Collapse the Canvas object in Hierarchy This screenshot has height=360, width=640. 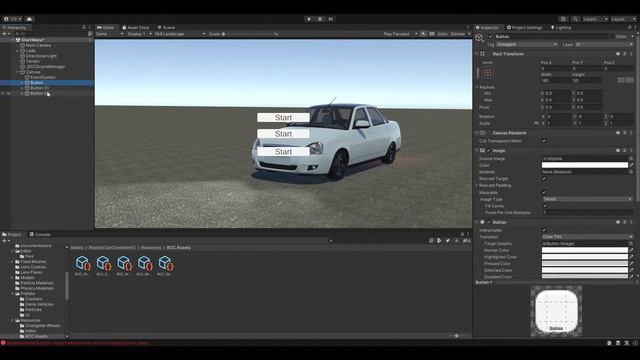click(18, 72)
